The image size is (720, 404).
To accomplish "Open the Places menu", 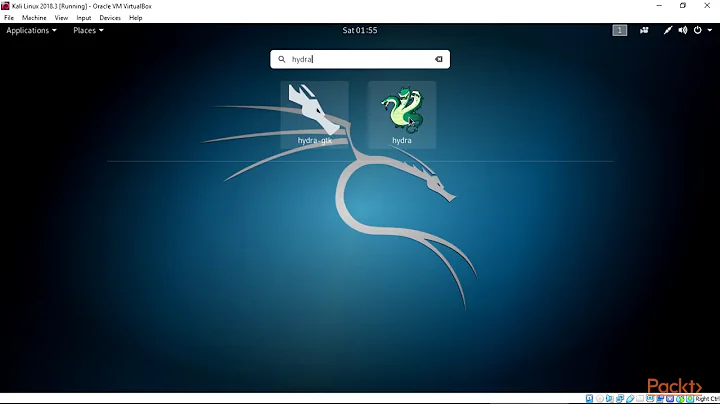I will [x=88, y=30].
